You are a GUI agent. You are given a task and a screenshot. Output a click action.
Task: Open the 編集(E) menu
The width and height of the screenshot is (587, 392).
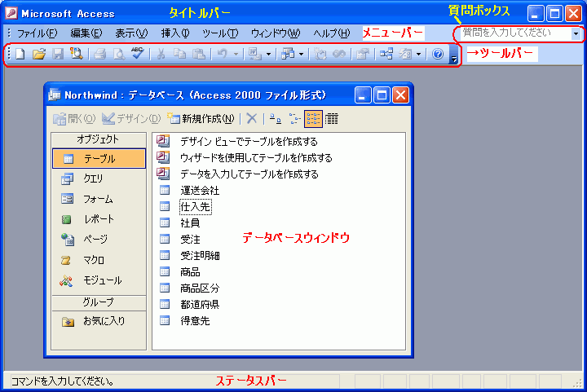[86, 33]
